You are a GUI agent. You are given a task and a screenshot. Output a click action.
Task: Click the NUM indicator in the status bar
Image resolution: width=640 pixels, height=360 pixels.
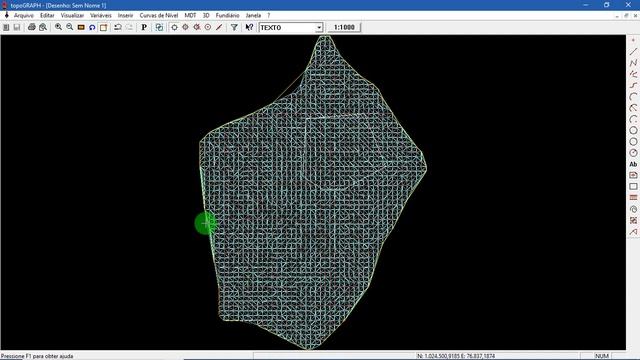[x=602, y=356]
